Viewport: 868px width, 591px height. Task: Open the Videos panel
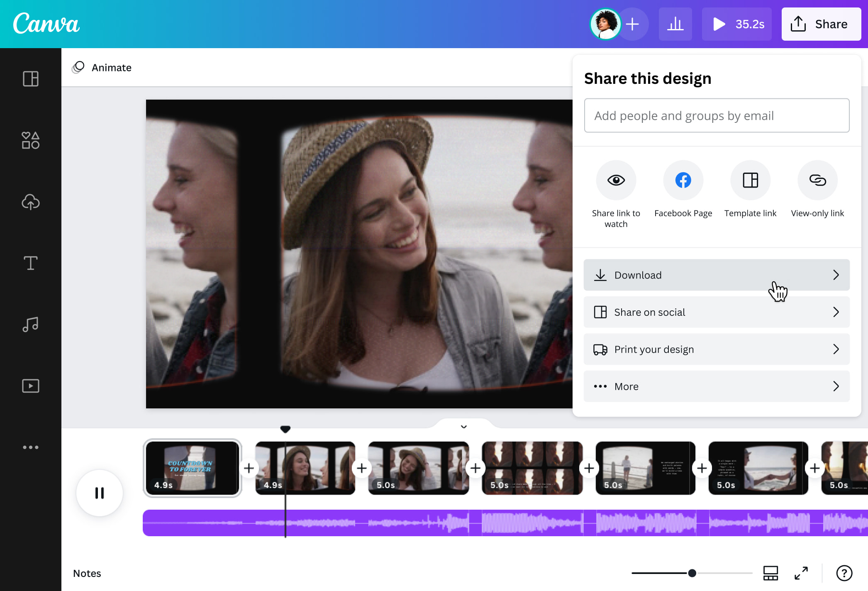[30, 386]
